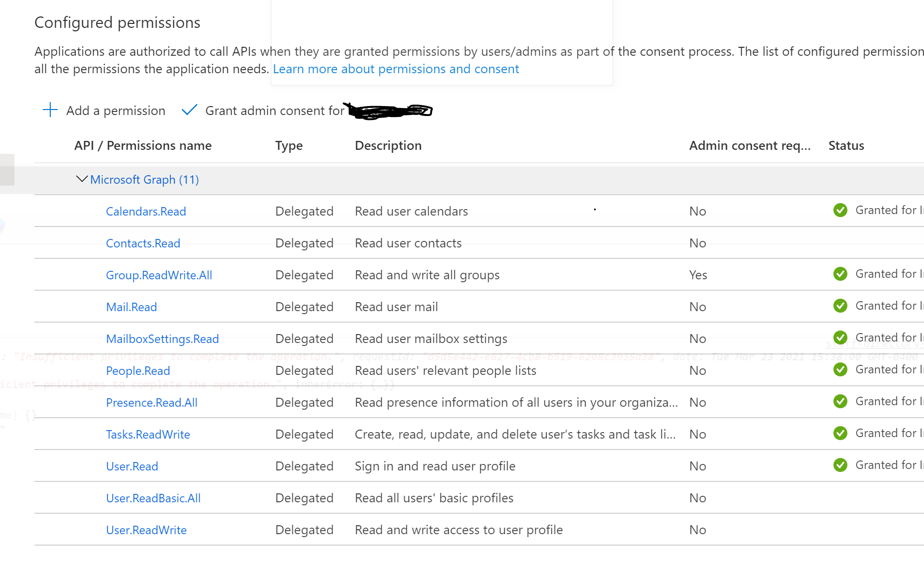This screenshot has width=924, height=572.
Task: Click green granted icon in User.Read row
Action: [840, 465]
